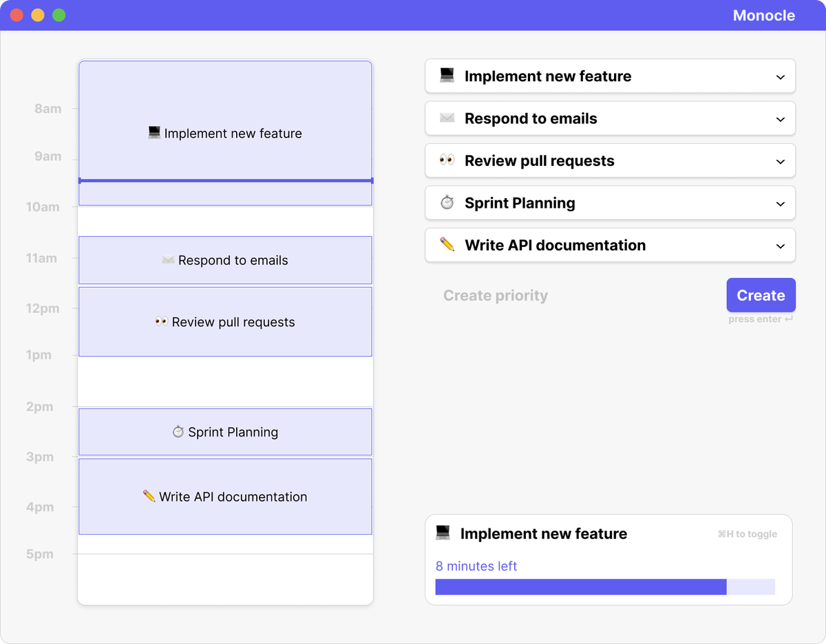Screen dimensions: 826x644
Task: Maximize the window with the green button
Action: (x=59, y=15)
